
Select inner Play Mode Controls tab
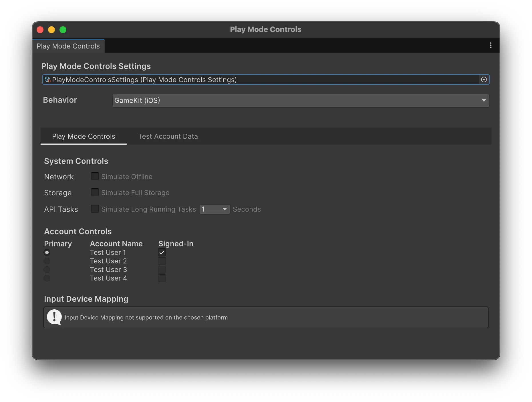[84, 136]
